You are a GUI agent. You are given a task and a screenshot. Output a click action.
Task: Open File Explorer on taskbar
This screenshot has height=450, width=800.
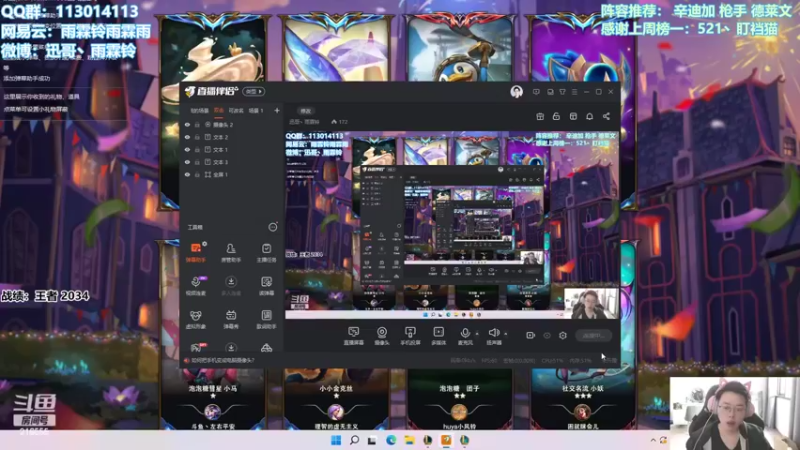pos(409,440)
